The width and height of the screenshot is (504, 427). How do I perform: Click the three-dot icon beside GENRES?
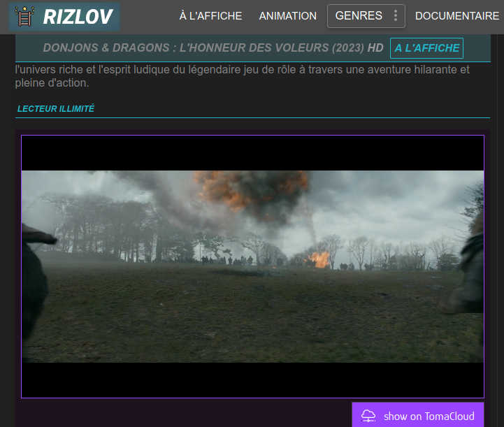(396, 15)
